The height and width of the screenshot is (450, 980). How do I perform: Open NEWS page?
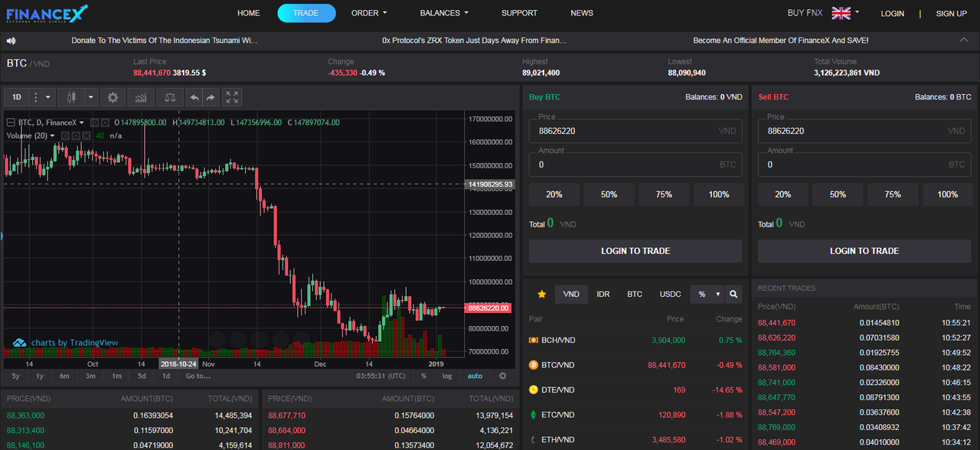click(x=582, y=13)
